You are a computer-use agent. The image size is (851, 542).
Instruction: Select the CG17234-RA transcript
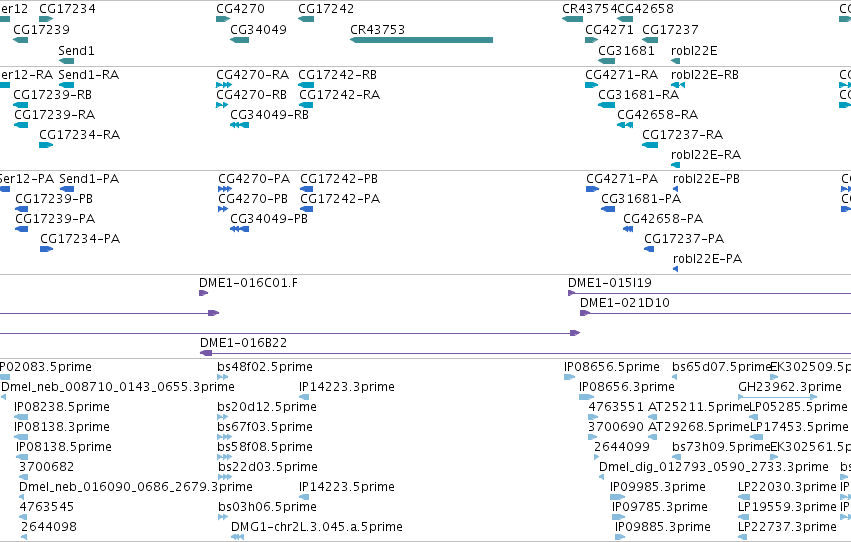click(79, 135)
